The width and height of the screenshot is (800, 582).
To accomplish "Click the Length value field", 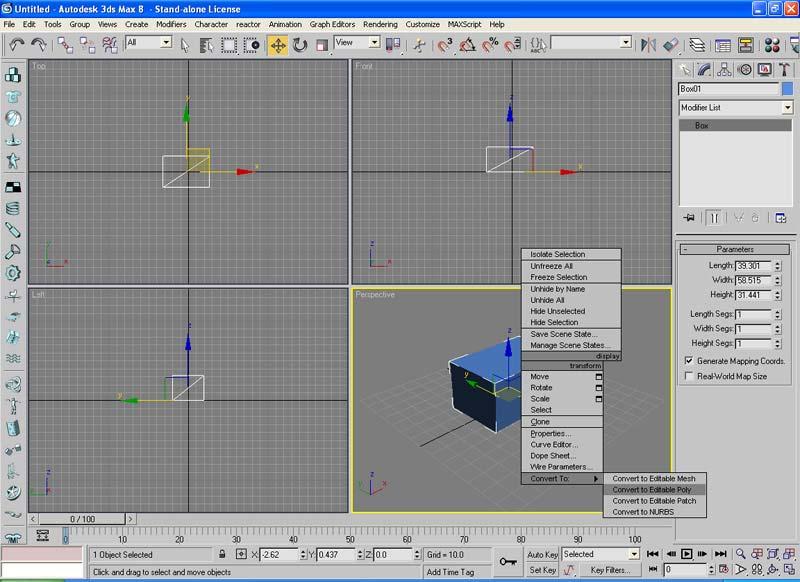I will [755, 266].
